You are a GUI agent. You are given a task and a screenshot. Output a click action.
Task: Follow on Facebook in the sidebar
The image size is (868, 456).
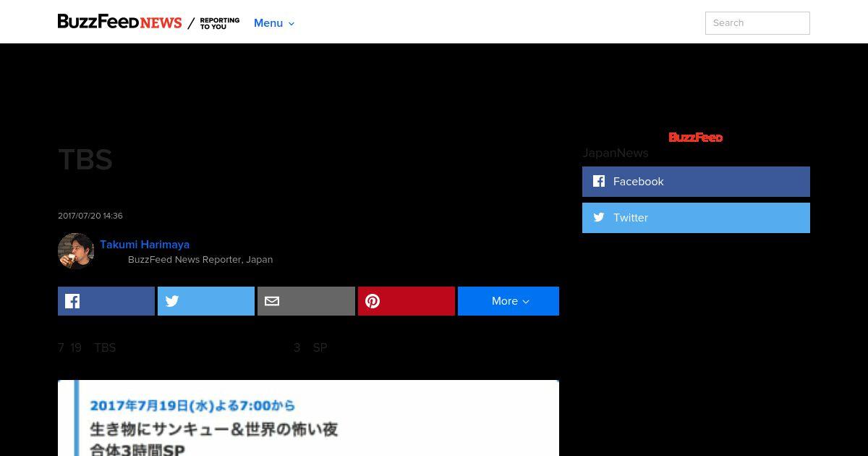696,182
